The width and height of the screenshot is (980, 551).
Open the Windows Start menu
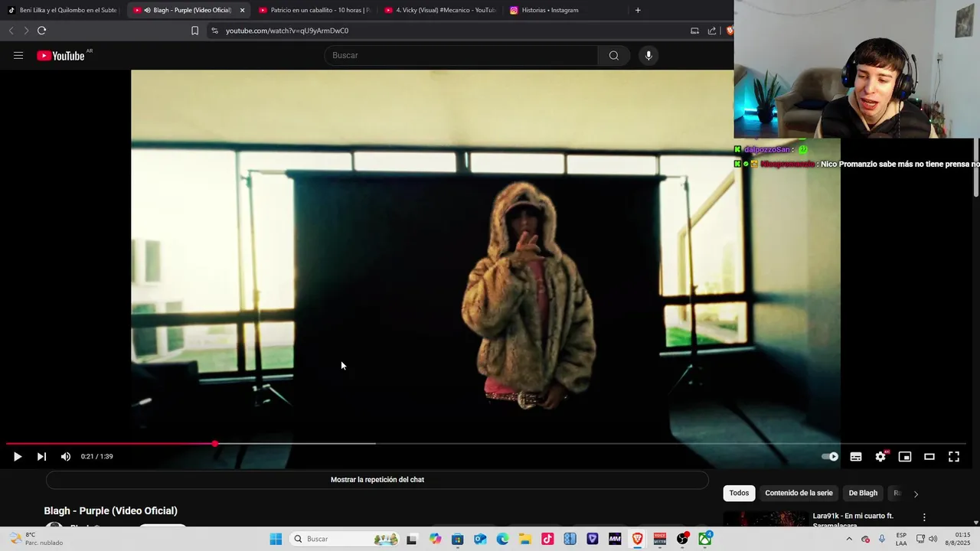(276, 539)
